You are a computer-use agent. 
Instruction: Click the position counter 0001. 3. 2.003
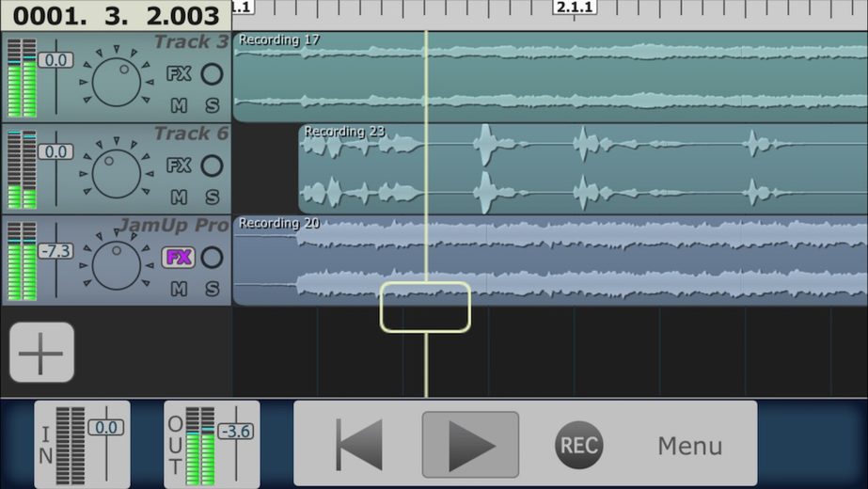(x=116, y=15)
